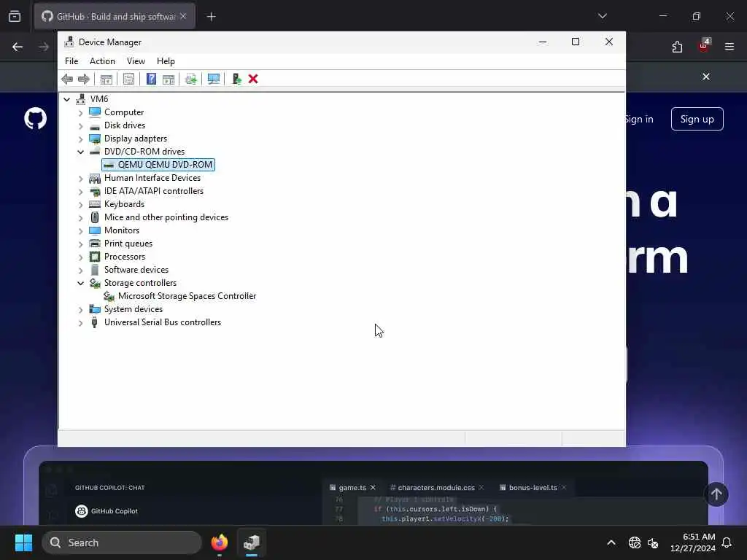Screen dimensions: 747x560
Task: Select Microsoft Storage Spaces Controller
Action: [187, 296]
